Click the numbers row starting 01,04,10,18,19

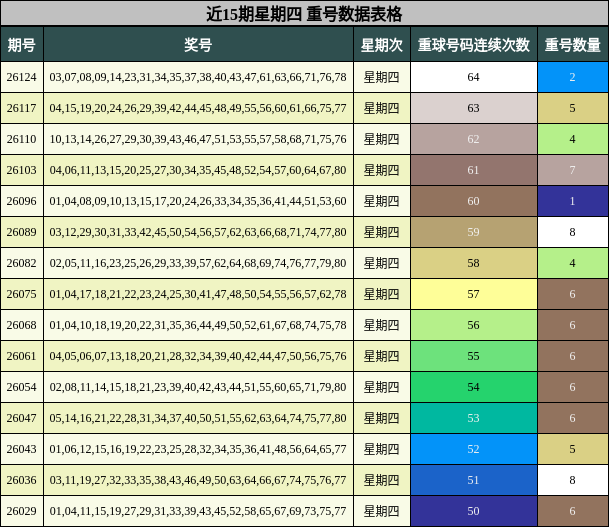click(x=198, y=325)
